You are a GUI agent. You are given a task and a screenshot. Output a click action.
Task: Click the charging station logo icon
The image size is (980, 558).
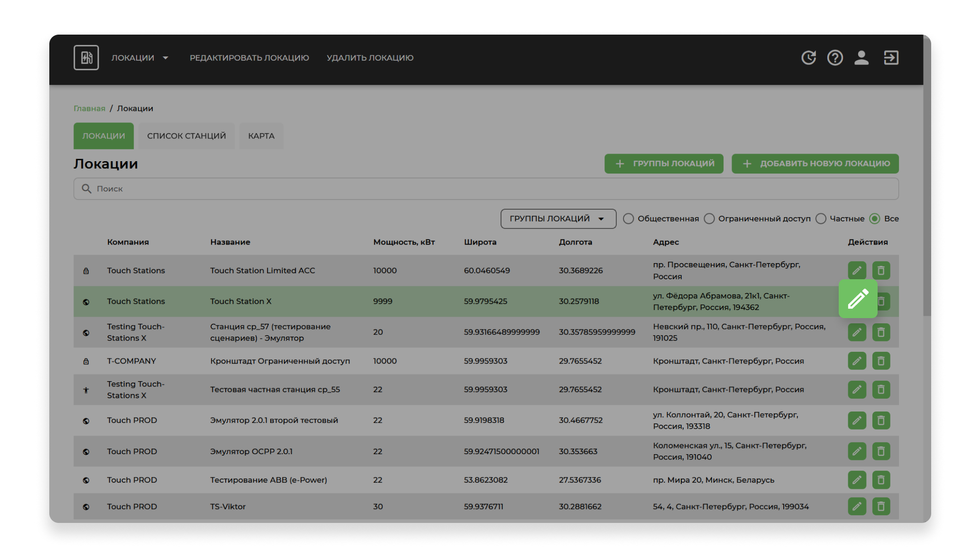(x=86, y=57)
